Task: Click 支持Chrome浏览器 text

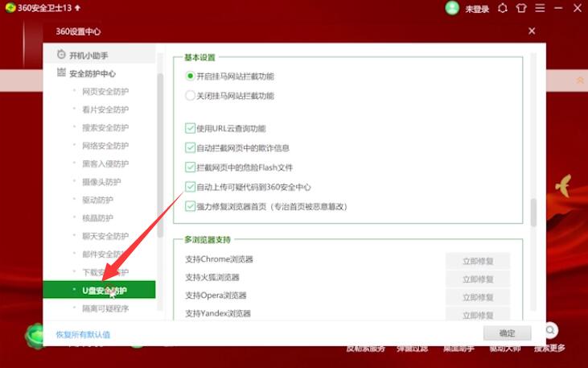Action: (x=219, y=259)
